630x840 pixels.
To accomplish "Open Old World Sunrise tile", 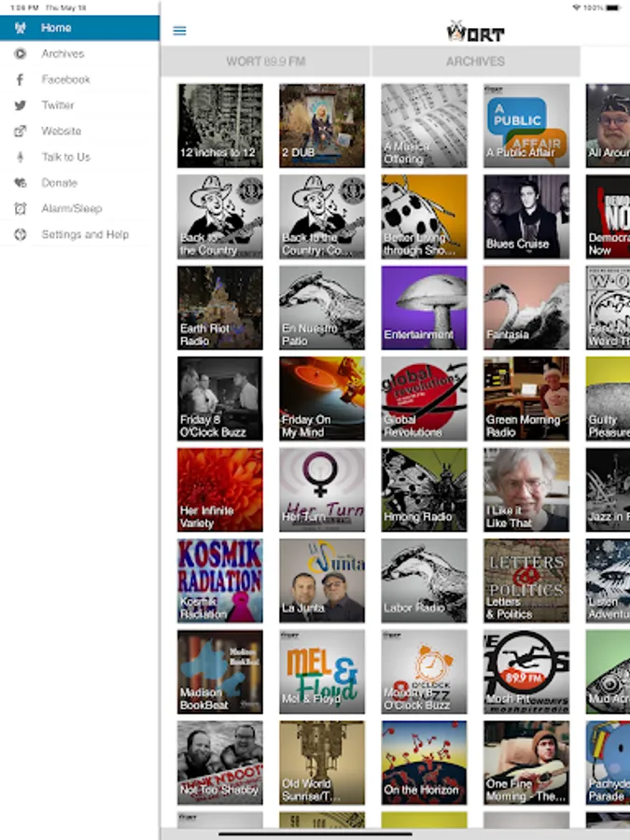I will click(322, 763).
